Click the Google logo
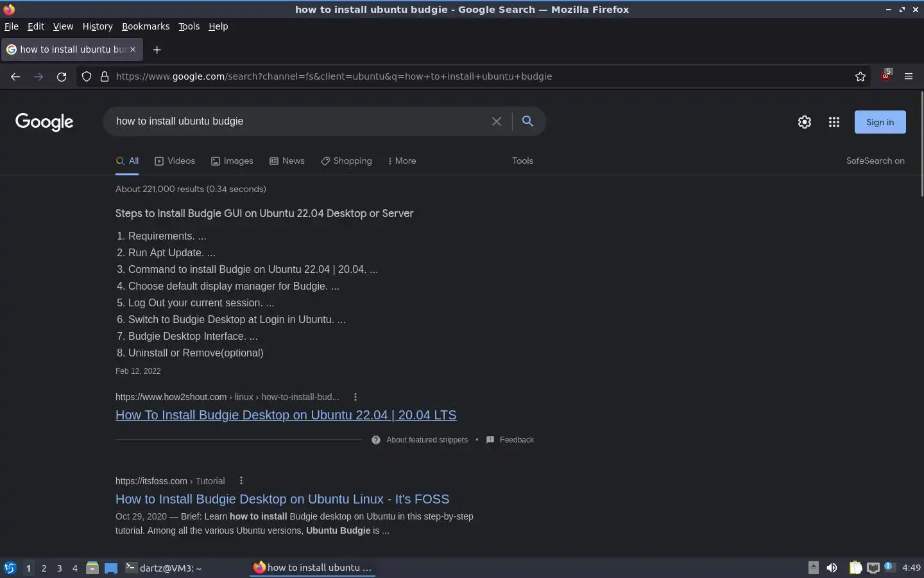This screenshot has height=578, width=924. pyautogui.click(x=44, y=122)
